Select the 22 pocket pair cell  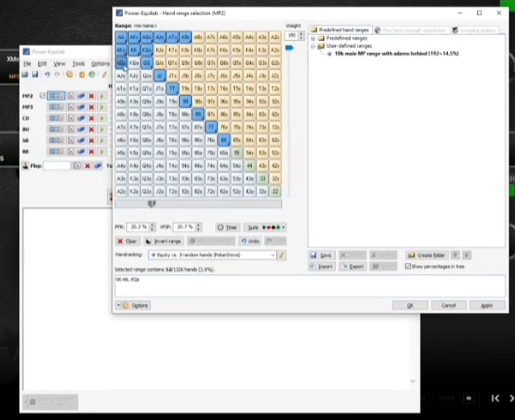[x=275, y=191]
